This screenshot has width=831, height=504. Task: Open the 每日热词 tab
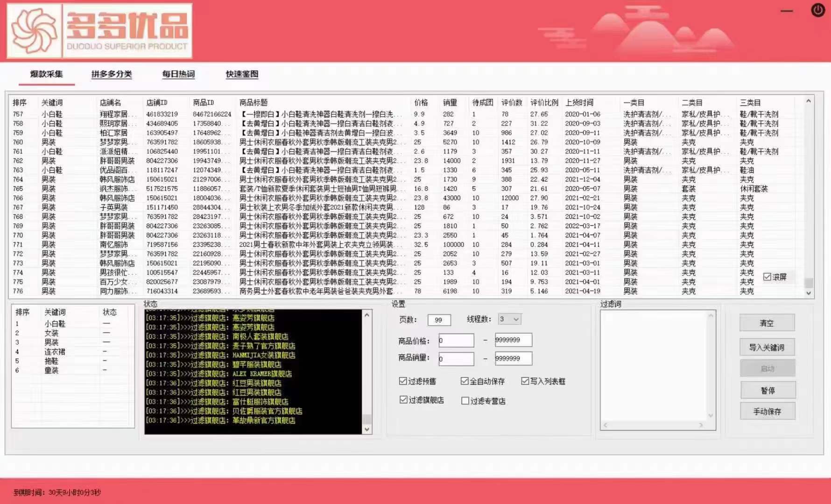(178, 74)
